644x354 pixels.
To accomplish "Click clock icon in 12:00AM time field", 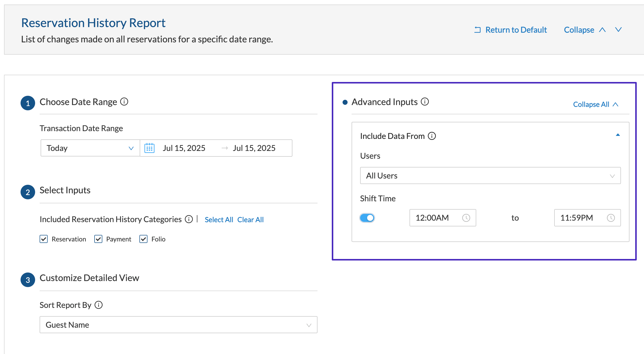I will pyautogui.click(x=466, y=218).
